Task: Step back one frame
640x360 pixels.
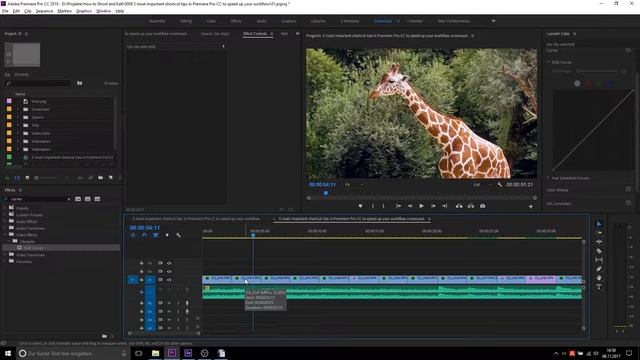Action: (410, 206)
